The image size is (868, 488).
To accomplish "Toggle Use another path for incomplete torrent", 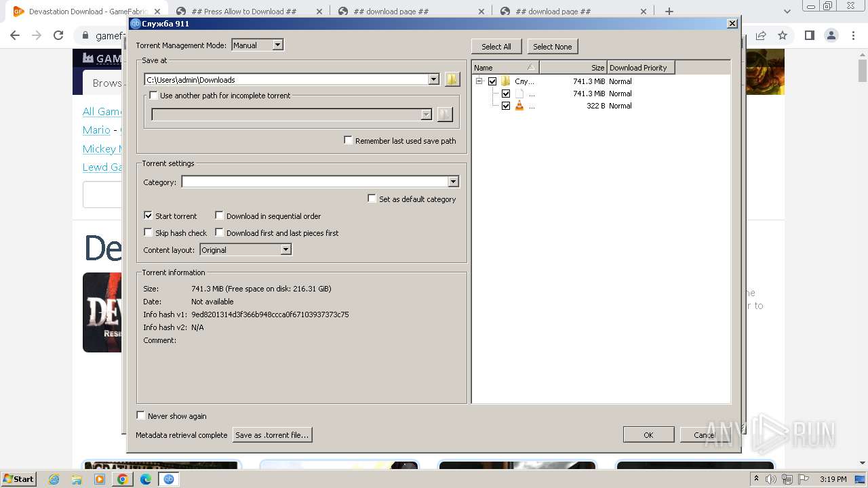I will click(x=153, y=96).
